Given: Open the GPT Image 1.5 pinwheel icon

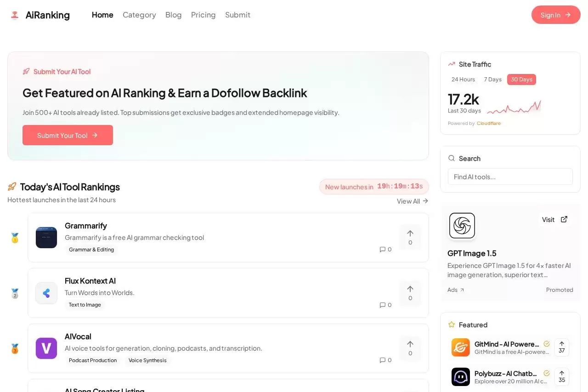Looking at the screenshot, I should (x=462, y=226).
